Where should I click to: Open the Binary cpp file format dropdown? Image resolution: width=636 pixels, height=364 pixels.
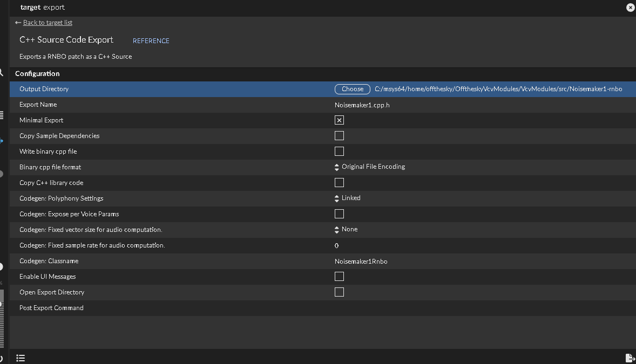(x=370, y=167)
